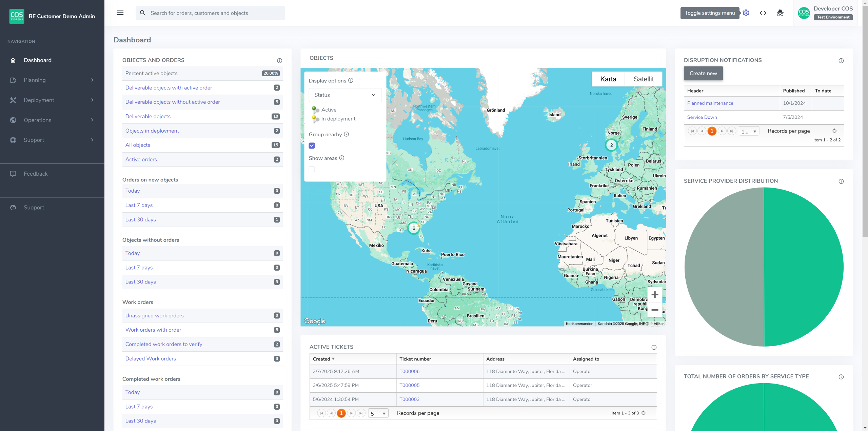Viewport: 868px width, 431px height.
Task: Click the hamburger menu icon
Action: point(120,13)
